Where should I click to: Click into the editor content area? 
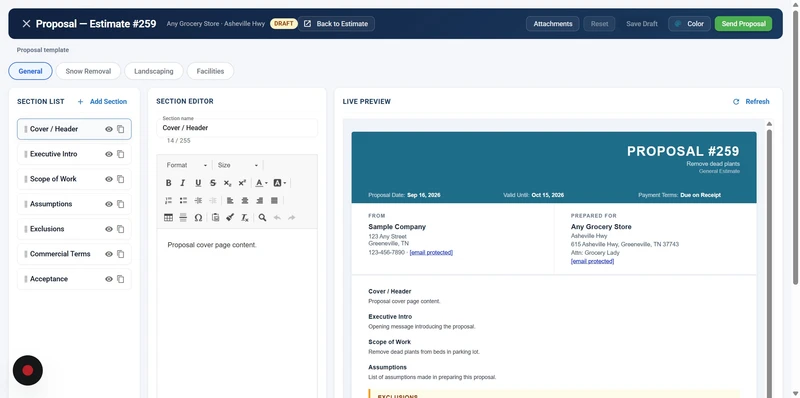click(x=237, y=313)
